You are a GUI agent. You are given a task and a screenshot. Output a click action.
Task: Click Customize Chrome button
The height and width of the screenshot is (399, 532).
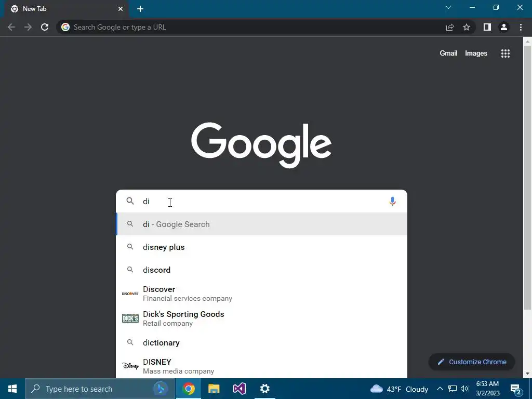click(x=472, y=362)
